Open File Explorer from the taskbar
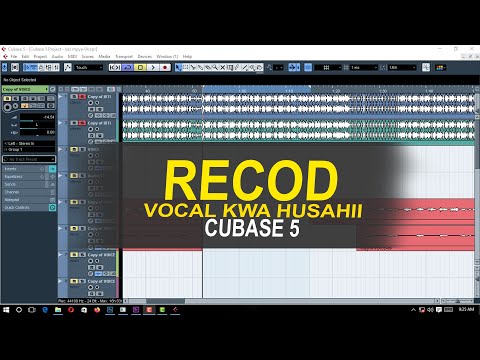The width and height of the screenshot is (480, 360). point(58,310)
